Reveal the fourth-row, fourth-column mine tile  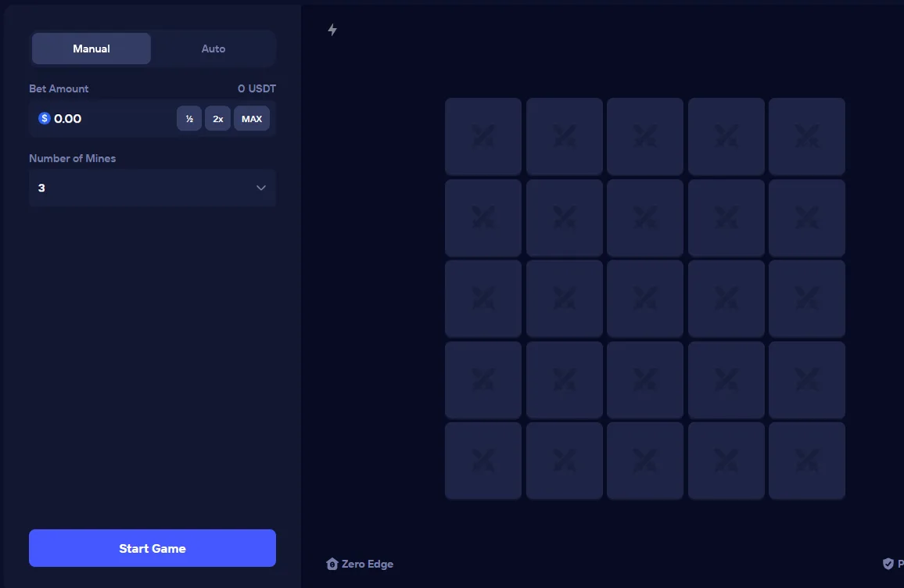(726, 380)
